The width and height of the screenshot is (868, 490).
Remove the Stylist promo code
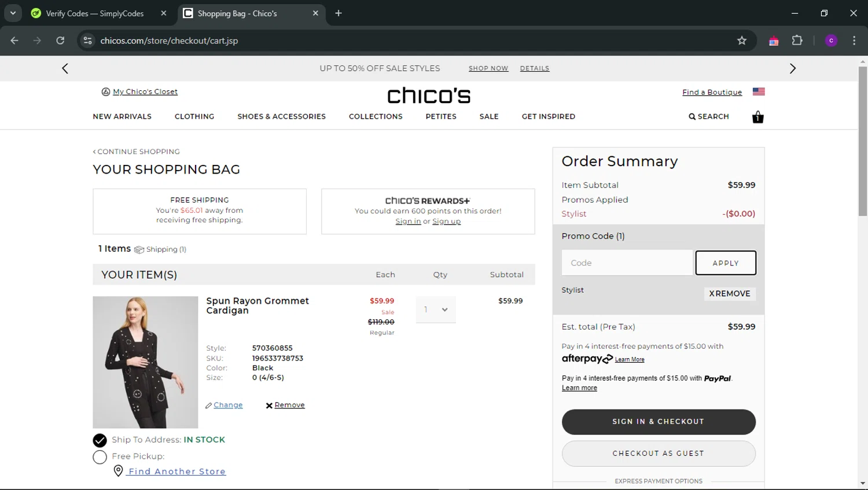pos(730,293)
